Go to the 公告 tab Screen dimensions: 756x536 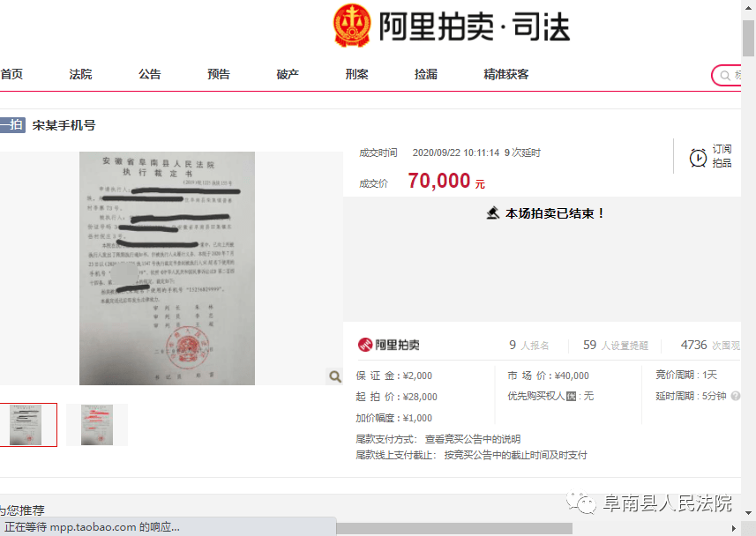tap(149, 74)
